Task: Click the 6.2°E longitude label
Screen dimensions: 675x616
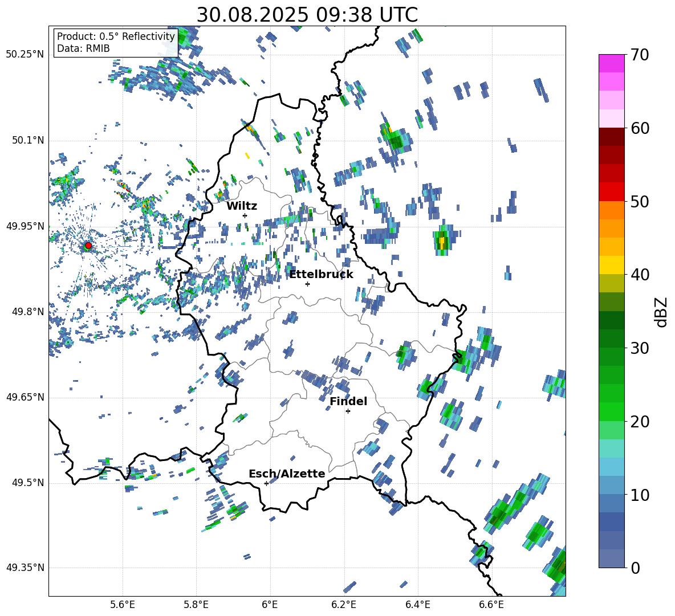Action: (344, 605)
